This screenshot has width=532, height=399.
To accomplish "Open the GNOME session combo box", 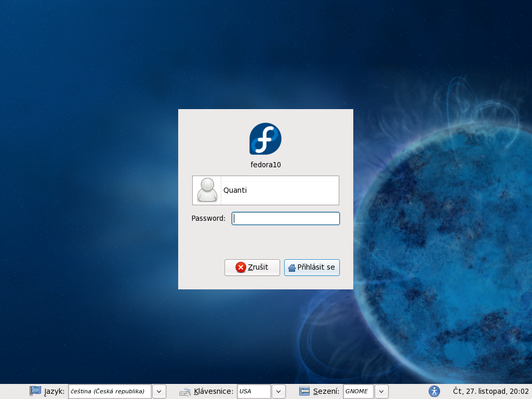I will click(x=358, y=392).
